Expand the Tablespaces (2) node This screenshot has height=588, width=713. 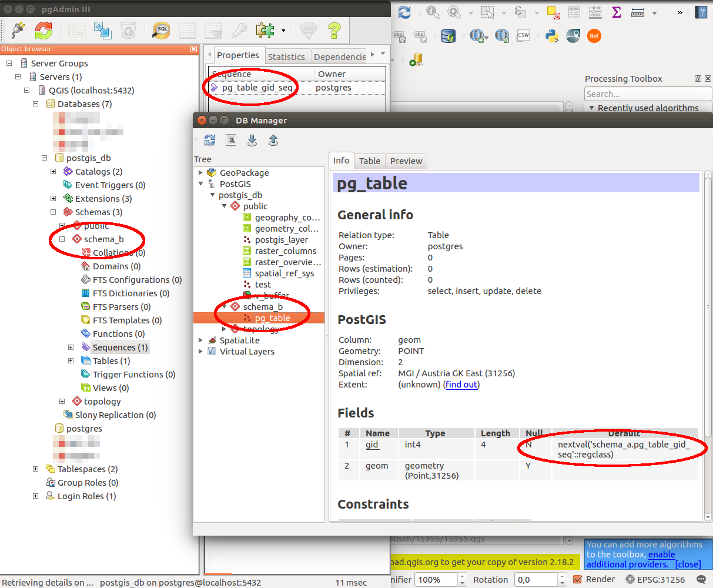pyautogui.click(x=36, y=469)
